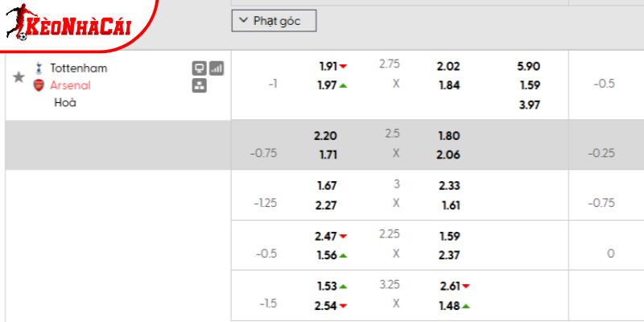Click the Arsenal club crest
This screenshot has height=322, width=644.
38,85
